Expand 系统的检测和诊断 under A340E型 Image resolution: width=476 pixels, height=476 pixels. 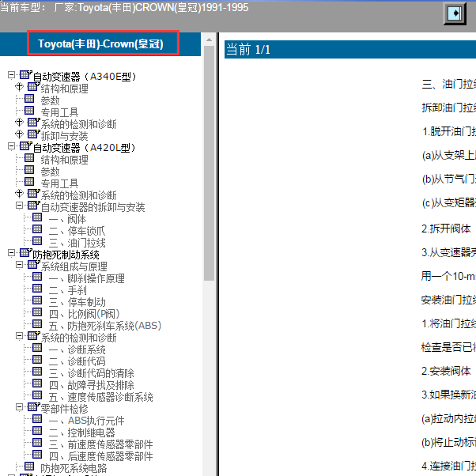[20, 123]
